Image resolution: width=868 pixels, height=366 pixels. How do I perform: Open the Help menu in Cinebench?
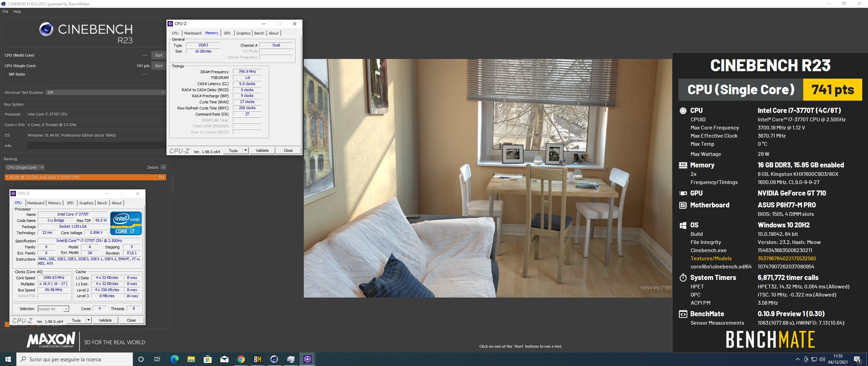[x=17, y=12]
